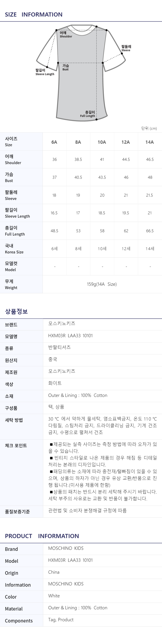Click the Bust label on t-shirt diagram
This screenshot has width=162, height=644.
(x=66, y=67)
